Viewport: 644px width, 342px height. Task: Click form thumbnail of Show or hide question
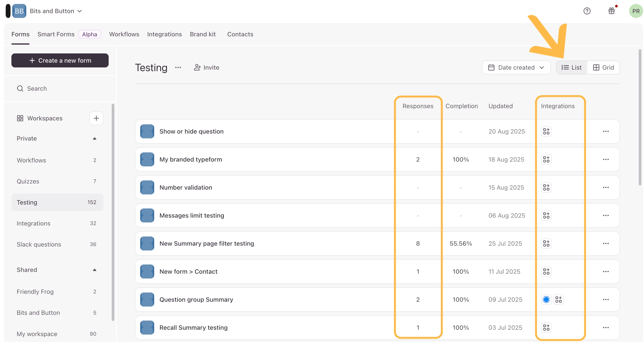[x=147, y=131]
